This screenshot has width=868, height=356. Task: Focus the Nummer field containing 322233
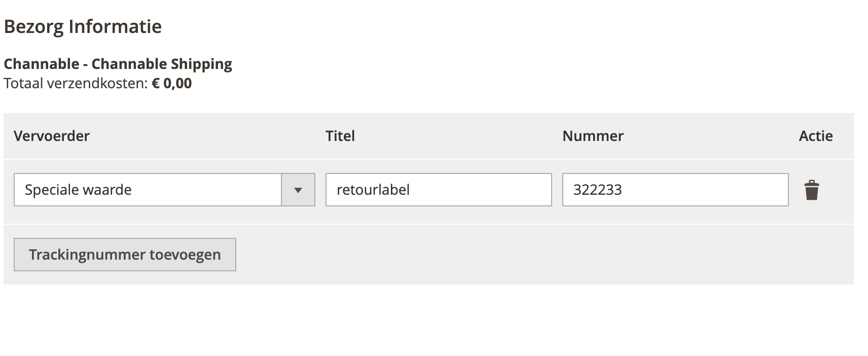[x=675, y=190]
